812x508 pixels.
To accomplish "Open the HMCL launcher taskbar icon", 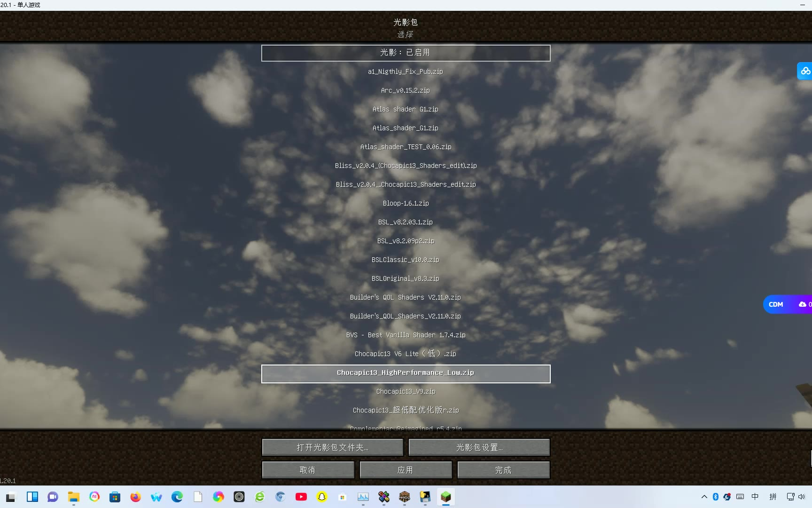I will click(405, 497).
